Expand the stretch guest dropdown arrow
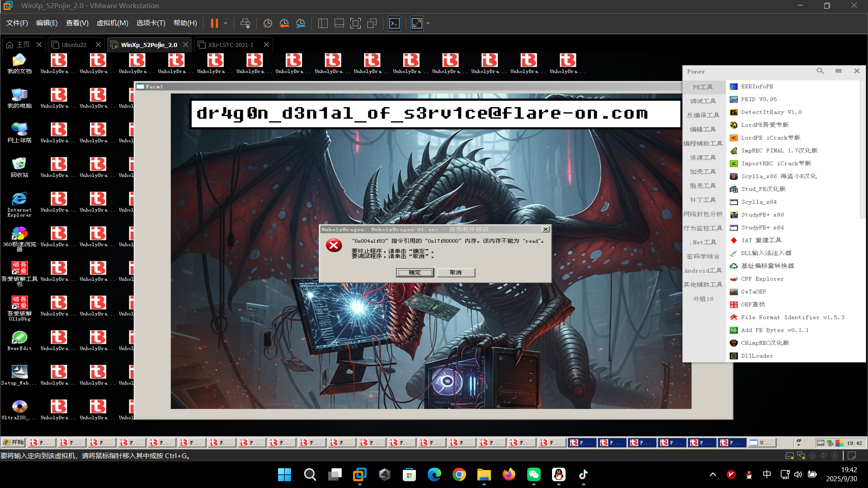The image size is (868, 488). 428,23
